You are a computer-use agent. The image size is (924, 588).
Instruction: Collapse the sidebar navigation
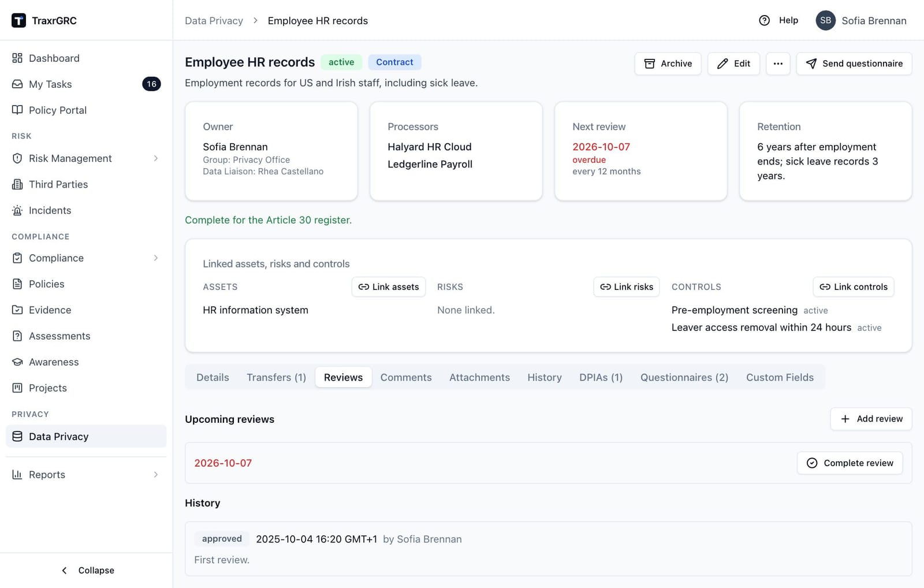tap(88, 570)
